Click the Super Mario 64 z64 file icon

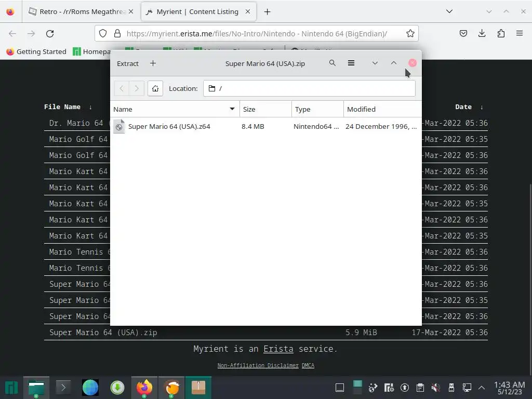(x=119, y=127)
